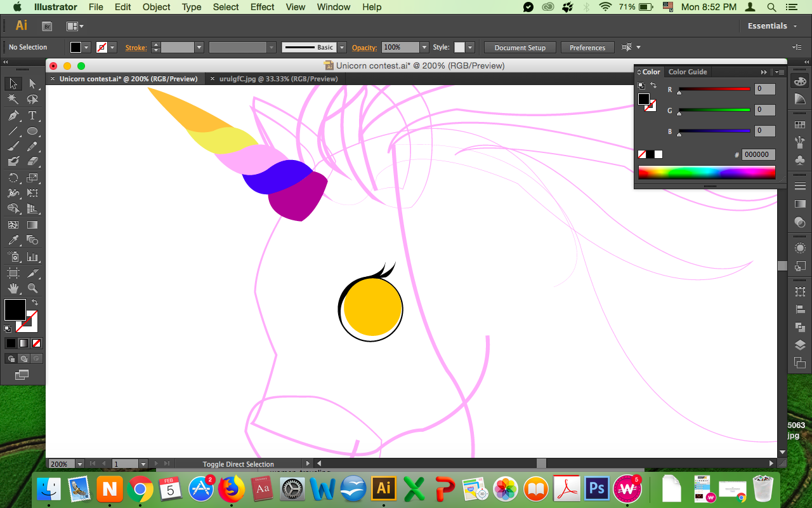Select the Pen tool
Screen dimensions: 812x508
(x=13, y=116)
